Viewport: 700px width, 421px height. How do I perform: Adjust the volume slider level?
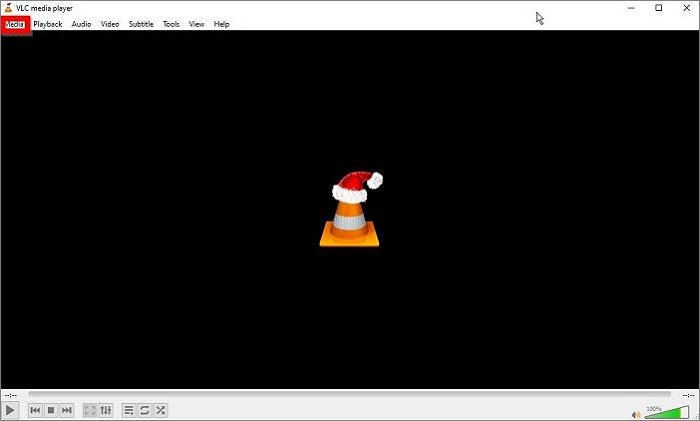(666, 412)
